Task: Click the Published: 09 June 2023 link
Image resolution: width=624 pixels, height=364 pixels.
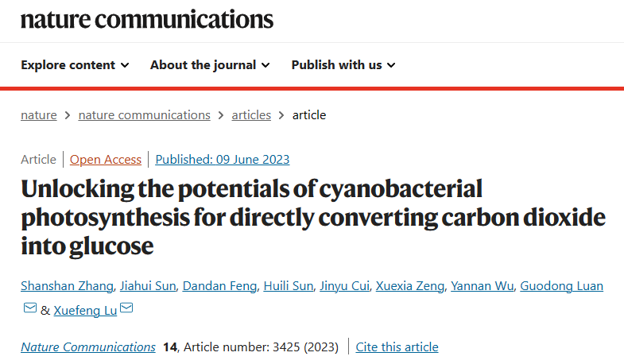Action: coord(223,160)
